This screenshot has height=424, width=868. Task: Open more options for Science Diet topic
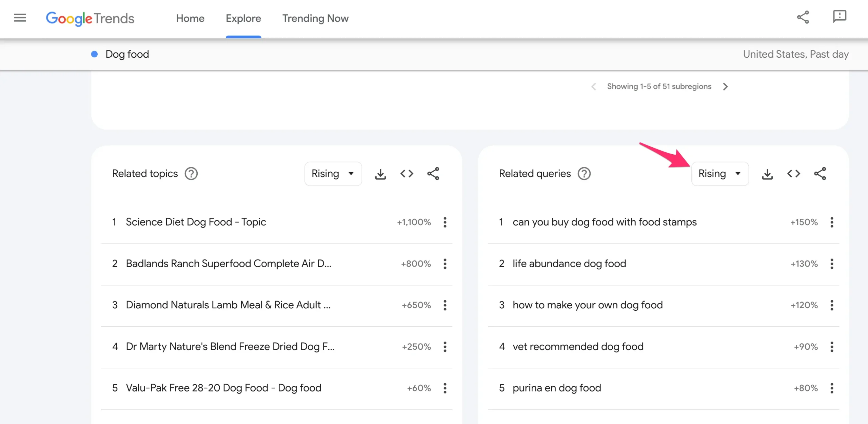(x=445, y=223)
